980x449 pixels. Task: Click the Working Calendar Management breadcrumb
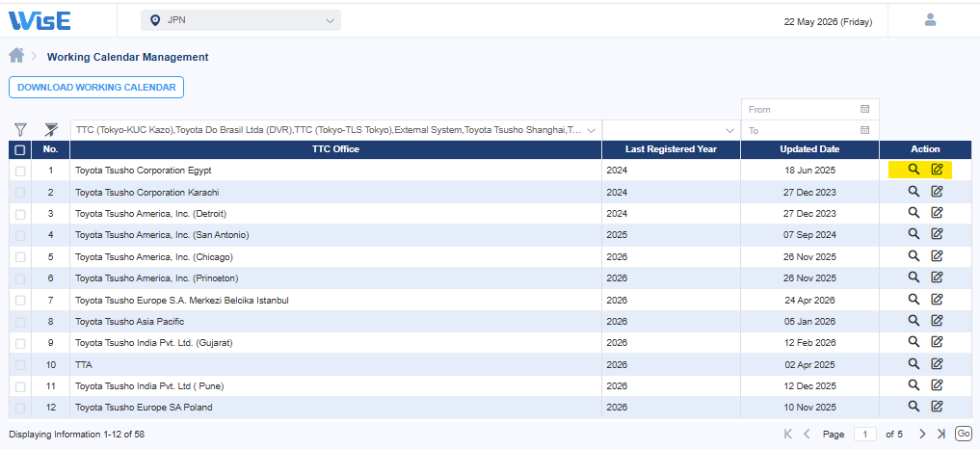click(127, 57)
